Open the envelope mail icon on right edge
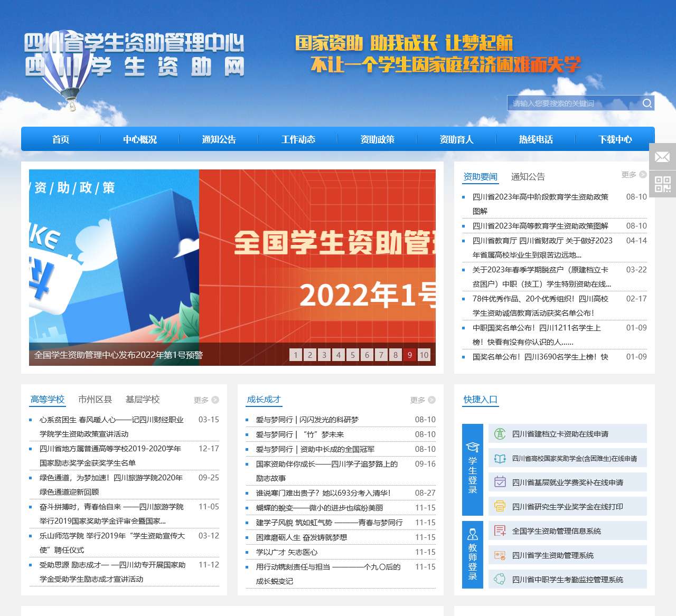The height and width of the screenshot is (616, 676). [662, 157]
